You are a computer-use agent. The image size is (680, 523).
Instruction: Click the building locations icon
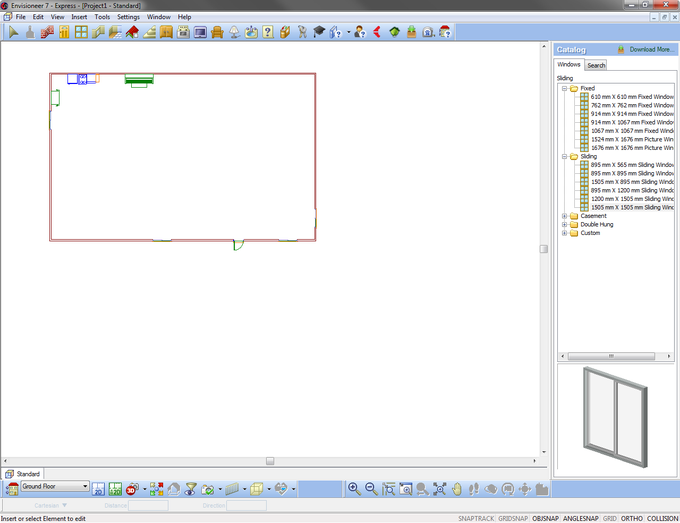click(12, 489)
